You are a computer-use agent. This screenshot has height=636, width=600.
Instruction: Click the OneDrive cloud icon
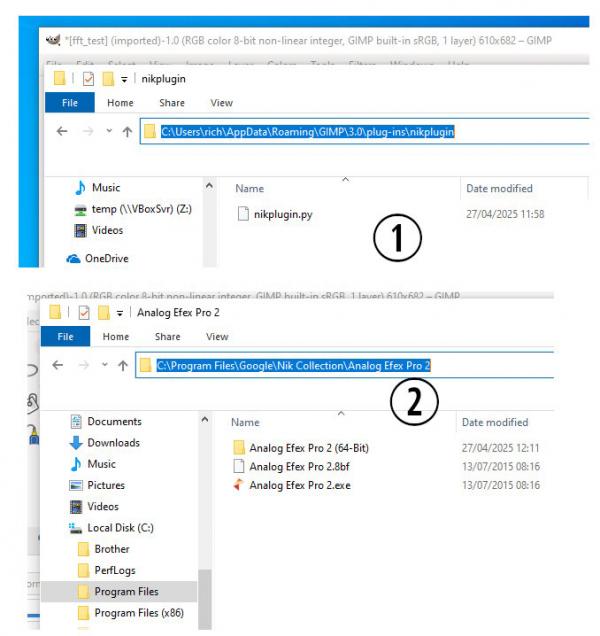coord(73,258)
